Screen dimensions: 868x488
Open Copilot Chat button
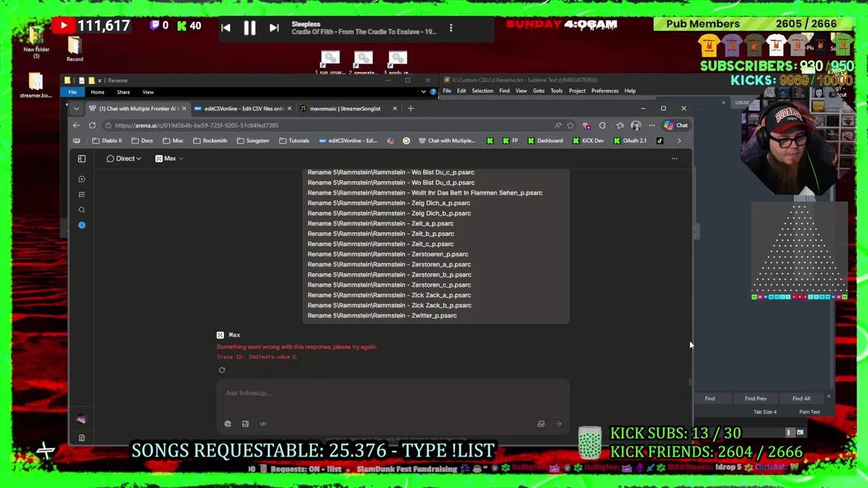coord(675,125)
